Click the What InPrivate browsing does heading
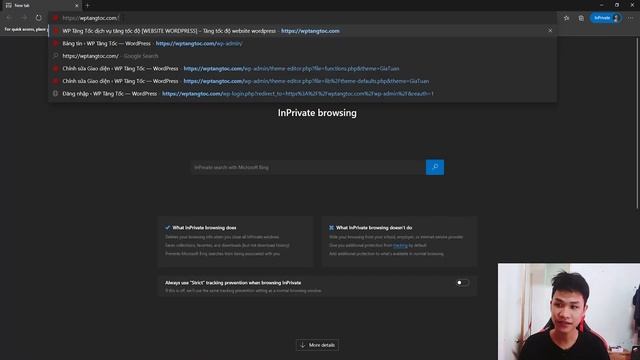This screenshot has width=640, height=360. coord(204,228)
